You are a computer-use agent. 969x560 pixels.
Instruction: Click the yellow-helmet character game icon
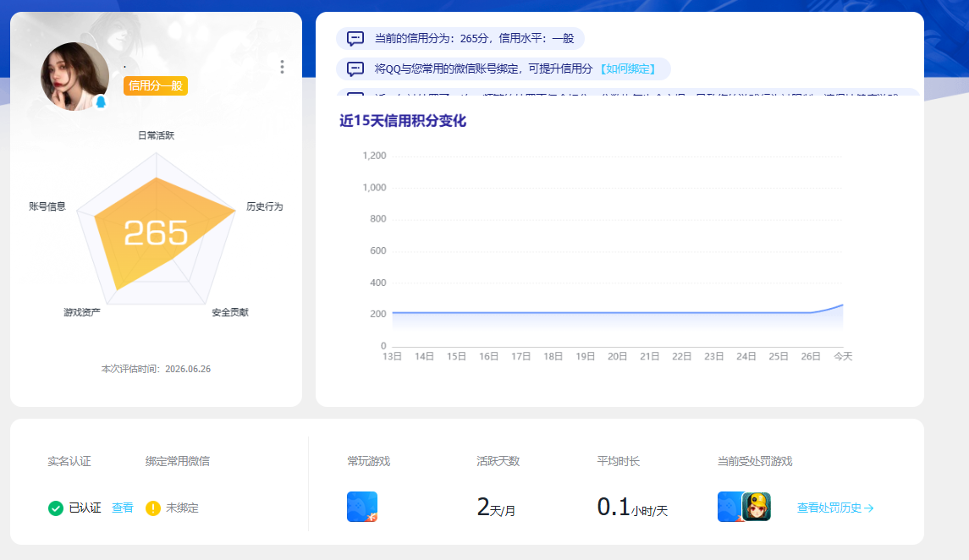click(x=757, y=507)
